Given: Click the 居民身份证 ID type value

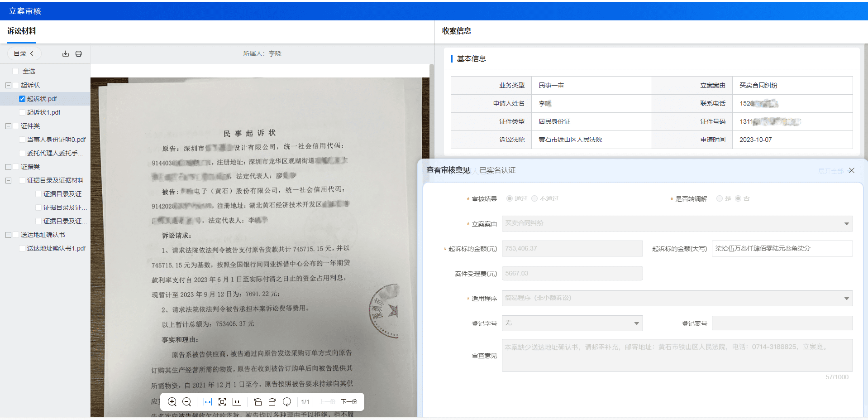Looking at the screenshot, I should 554,121.
